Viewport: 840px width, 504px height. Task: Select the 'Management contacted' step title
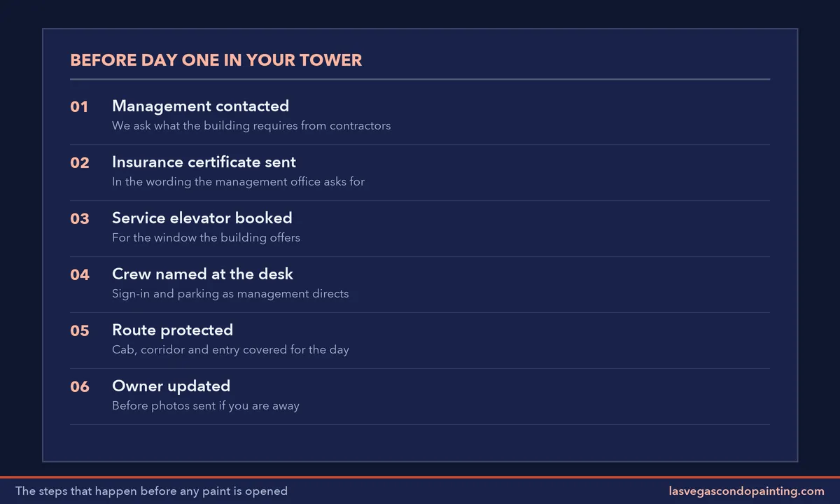pyautogui.click(x=200, y=106)
